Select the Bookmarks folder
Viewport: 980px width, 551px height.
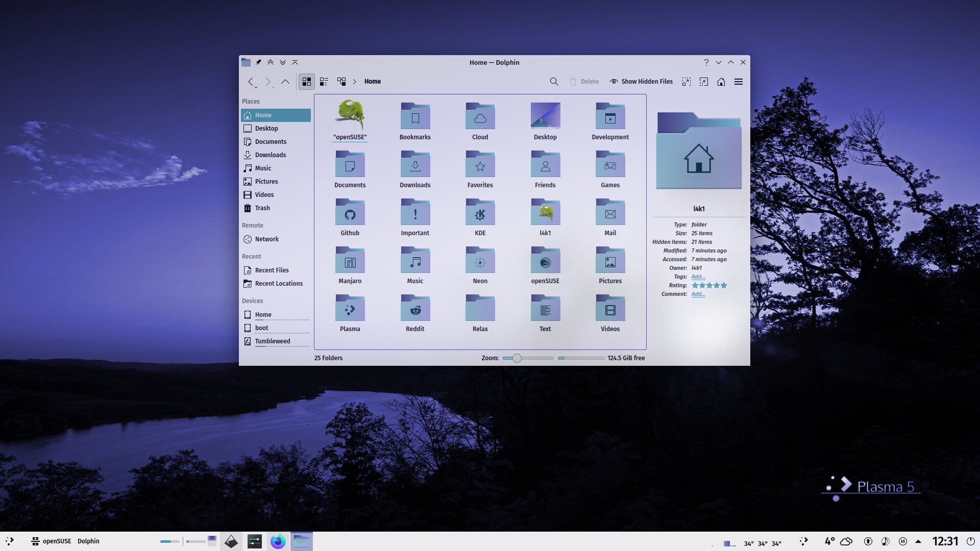click(415, 121)
